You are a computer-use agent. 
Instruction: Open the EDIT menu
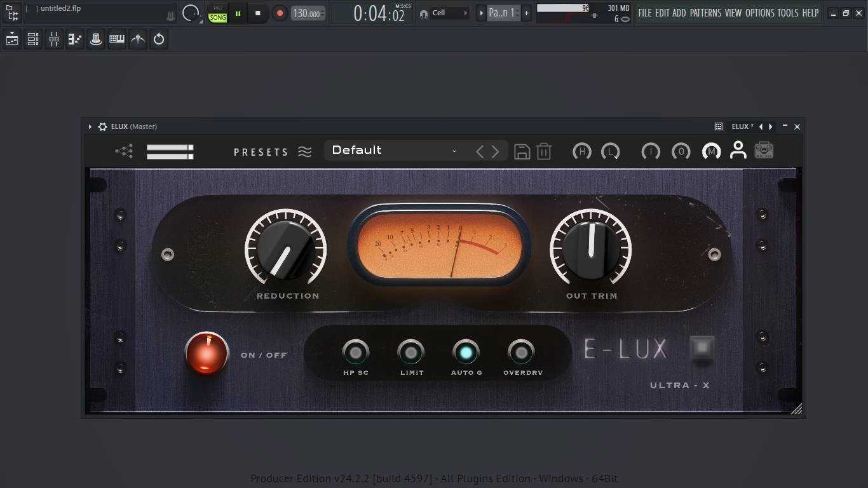point(662,13)
